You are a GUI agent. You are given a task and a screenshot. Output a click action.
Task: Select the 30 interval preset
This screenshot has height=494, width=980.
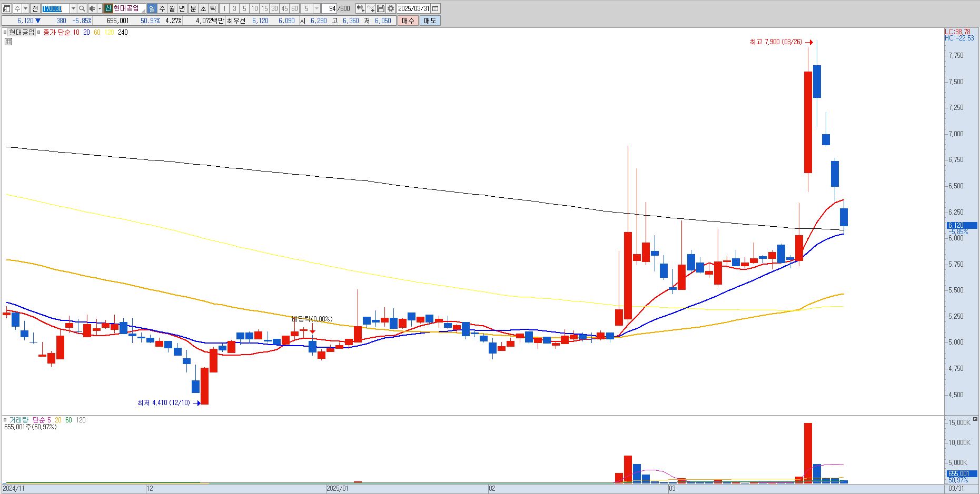274,8
